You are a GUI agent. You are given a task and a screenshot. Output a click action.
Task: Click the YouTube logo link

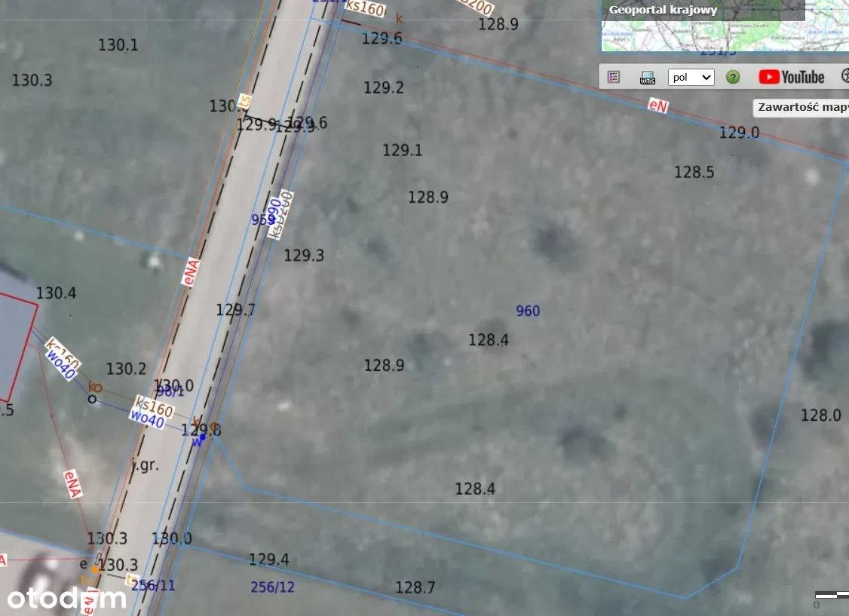(792, 77)
